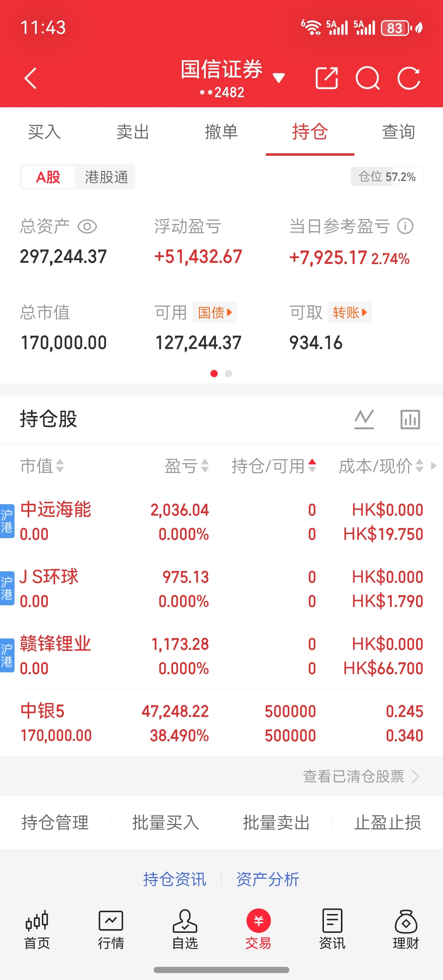Screen dimensions: 443x980
Task: Open the J S环球 holding row
Action: [x=221, y=589]
